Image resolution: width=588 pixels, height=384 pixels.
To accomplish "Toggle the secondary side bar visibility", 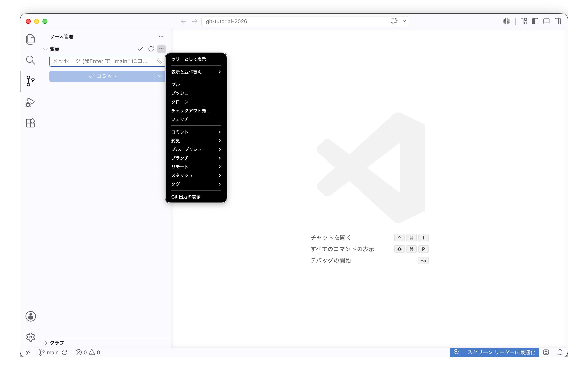I will click(x=558, y=21).
